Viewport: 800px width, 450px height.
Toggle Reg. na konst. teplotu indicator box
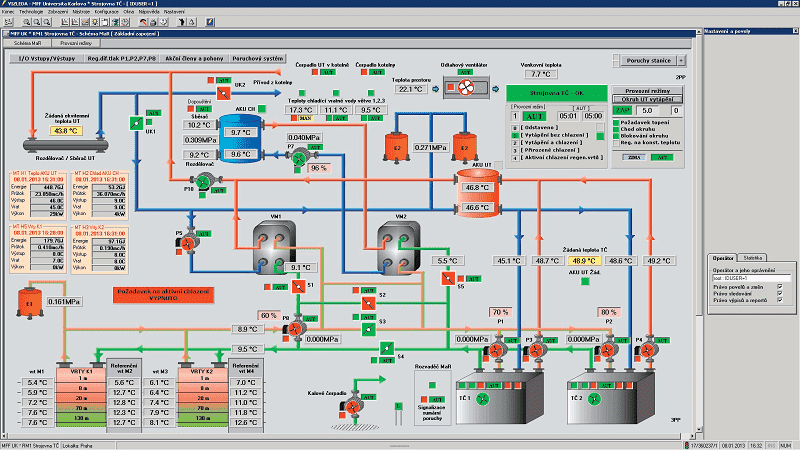(x=616, y=143)
